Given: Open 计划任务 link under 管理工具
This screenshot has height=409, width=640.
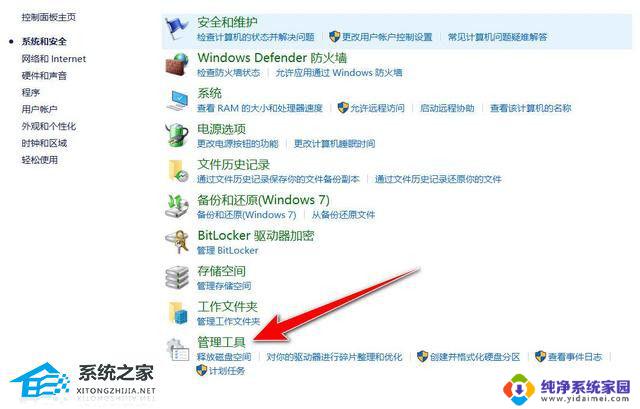Looking at the screenshot, I should 227,371.
